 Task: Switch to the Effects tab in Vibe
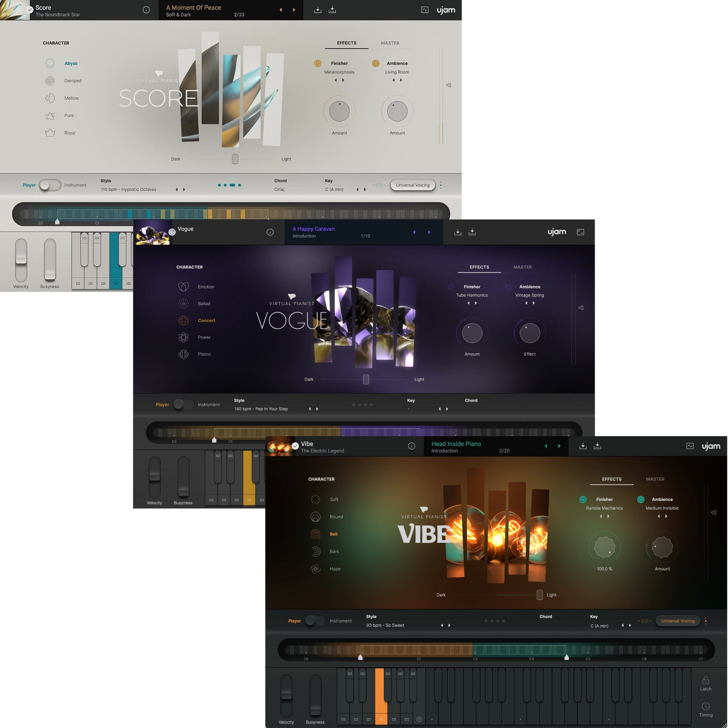(x=611, y=479)
